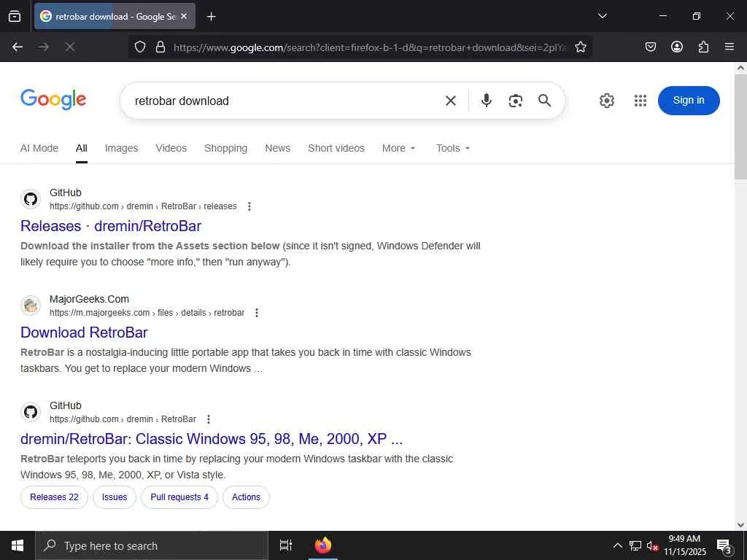The height and width of the screenshot is (560, 747).
Task: Open more options for GitHub releases result
Action: pyautogui.click(x=249, y=206)
